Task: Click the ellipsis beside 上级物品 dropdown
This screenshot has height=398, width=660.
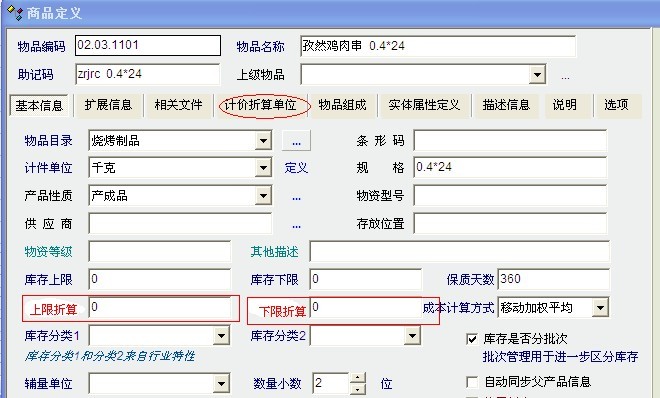Action: pyautogui.click(x=565, y=77)
